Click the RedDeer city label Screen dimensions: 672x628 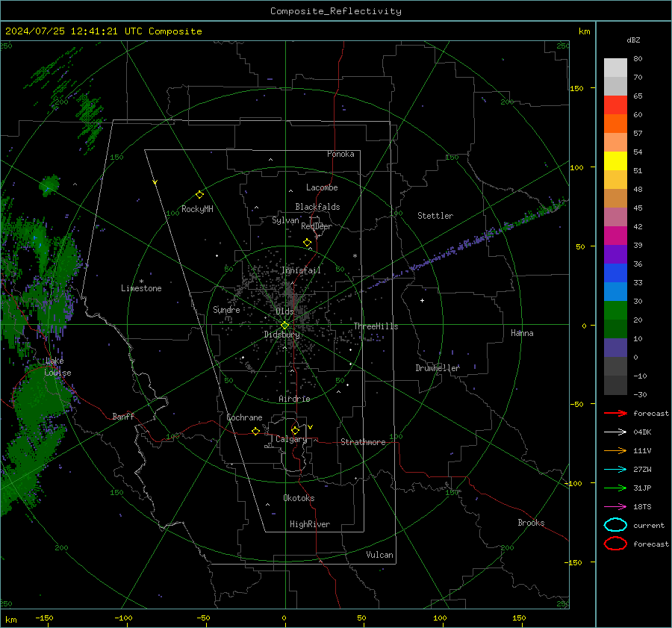tap(317, 226)
